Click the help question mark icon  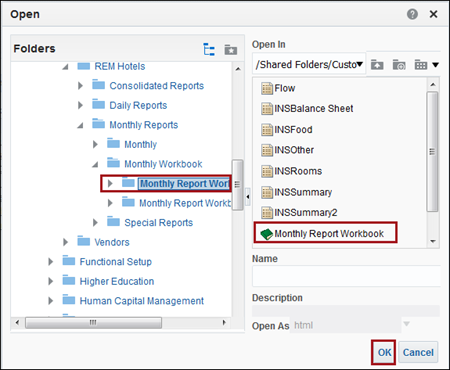pos(412,14)
